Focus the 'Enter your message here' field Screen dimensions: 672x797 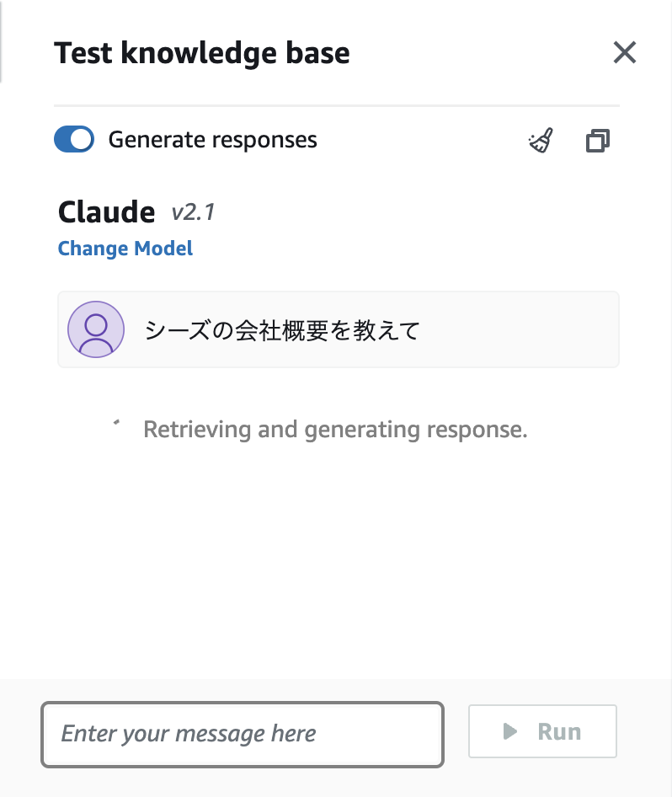(242, 734)
